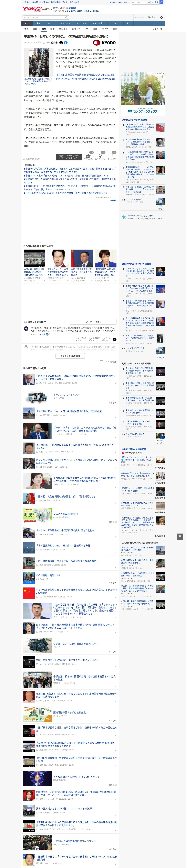Expand first comment via もっと見る link

pos(45,335)
